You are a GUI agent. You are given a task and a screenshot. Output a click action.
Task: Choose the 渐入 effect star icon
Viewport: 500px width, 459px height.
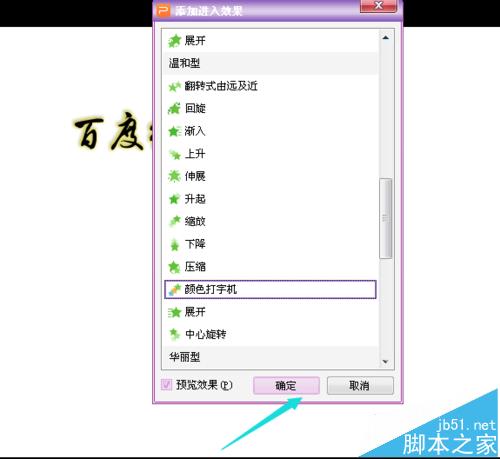click(174, 131)
